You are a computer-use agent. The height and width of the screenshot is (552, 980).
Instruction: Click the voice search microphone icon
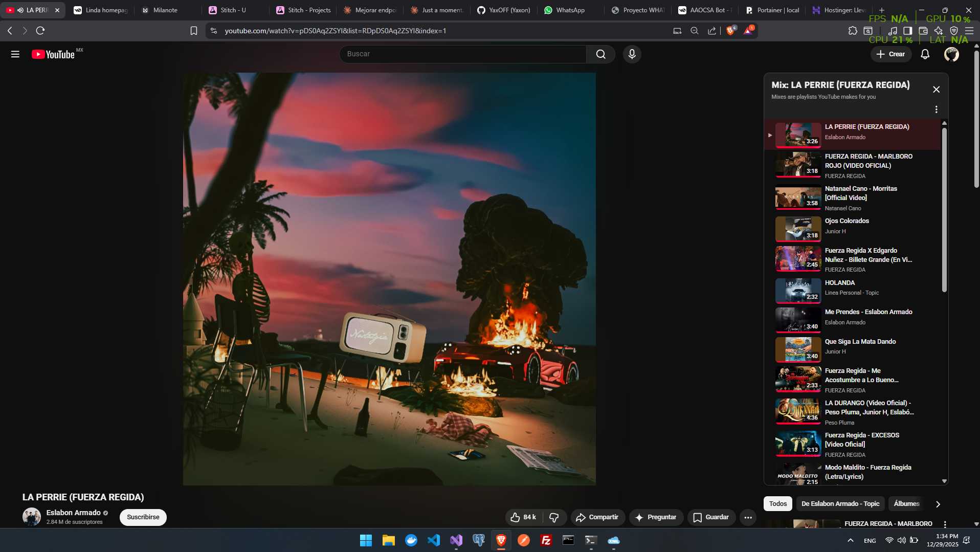point(632,54)
